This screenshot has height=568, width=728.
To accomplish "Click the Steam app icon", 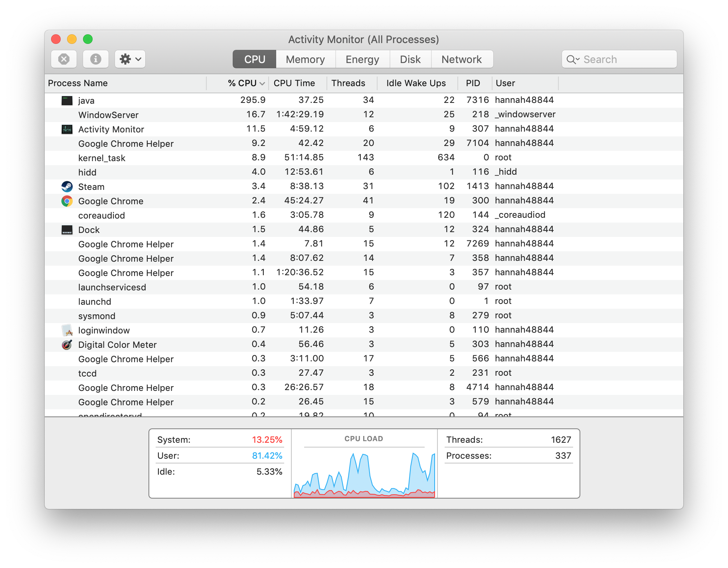I will [67, 186].
